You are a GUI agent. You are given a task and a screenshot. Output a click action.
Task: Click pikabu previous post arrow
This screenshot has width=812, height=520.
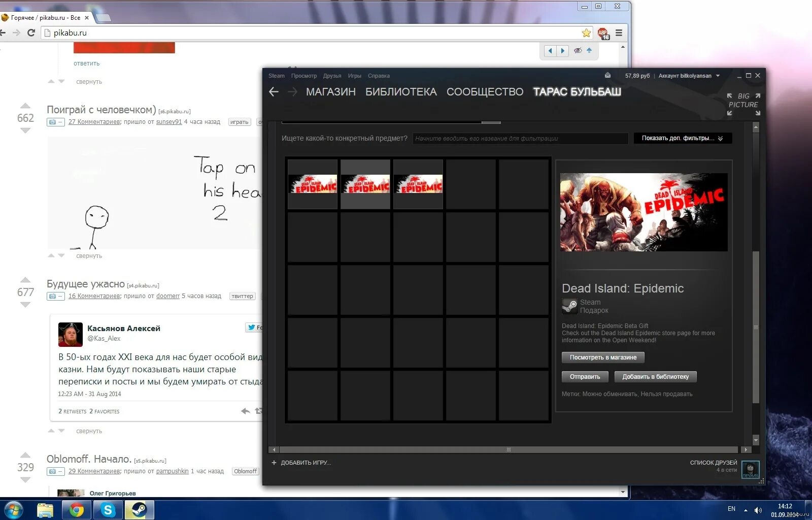550,51
